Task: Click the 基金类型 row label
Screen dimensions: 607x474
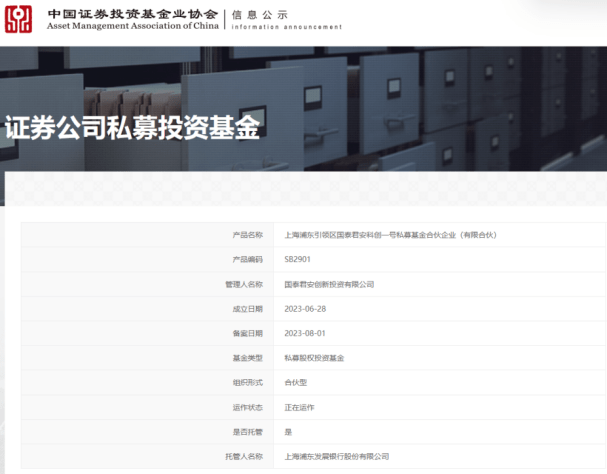Action: (x=247, y=357)
